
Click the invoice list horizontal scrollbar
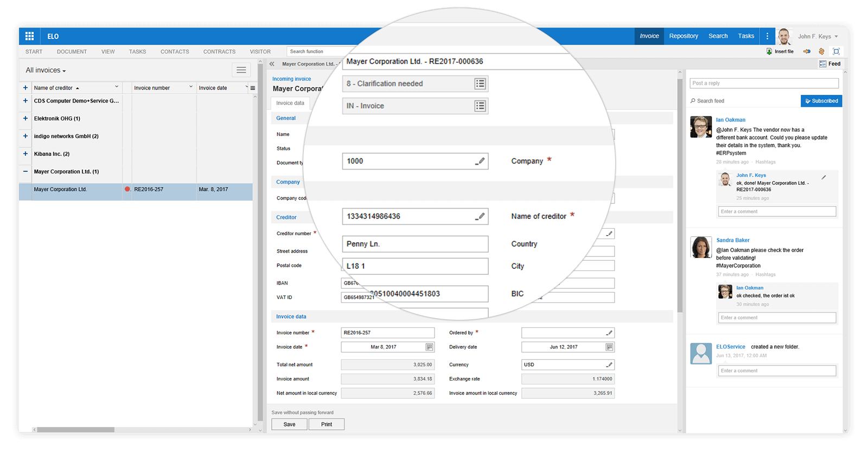tap(76, 430)
